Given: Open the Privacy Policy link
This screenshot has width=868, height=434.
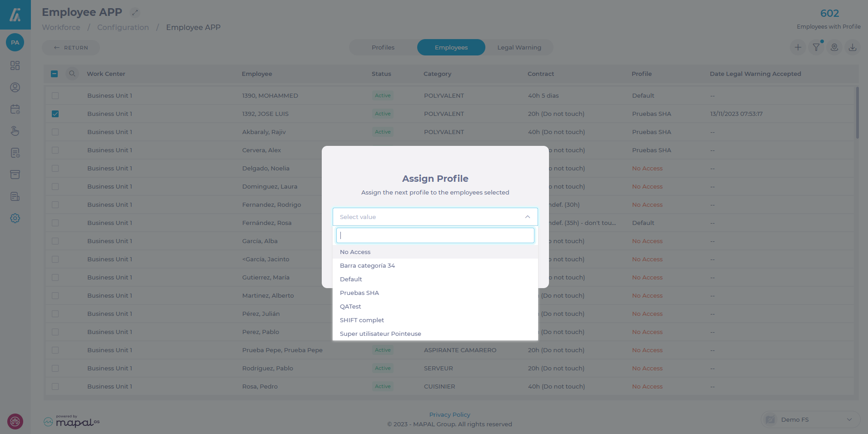Looking at the screenshot, I should pos(449,414).
